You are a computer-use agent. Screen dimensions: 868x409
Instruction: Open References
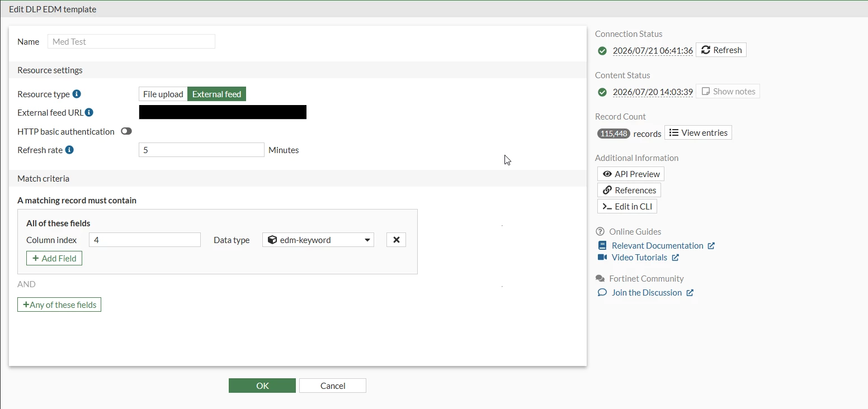pos(629,190)
